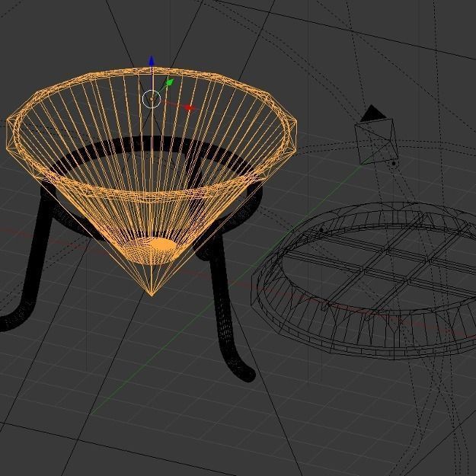Image resolution: width=476 pixels, height=476 pixels.
Task: Click the white circle at the gizmo center
Action: tap(152, 99)
